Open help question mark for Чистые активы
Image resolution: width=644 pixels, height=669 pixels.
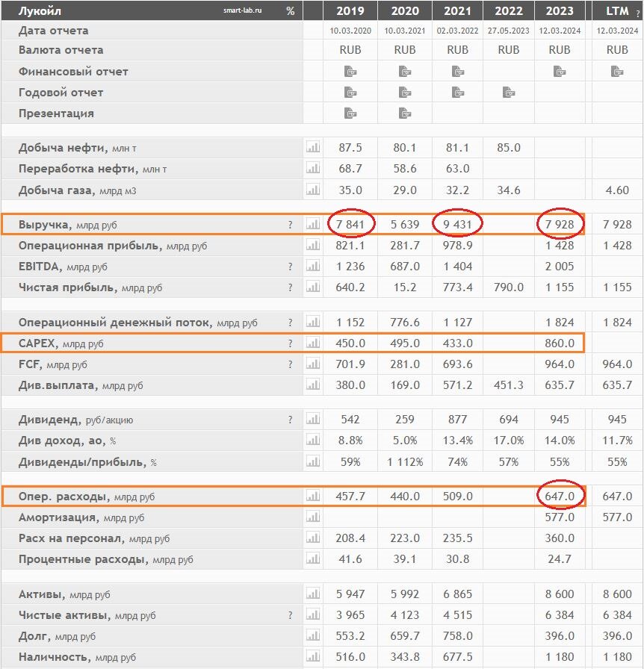click(291, 615)
